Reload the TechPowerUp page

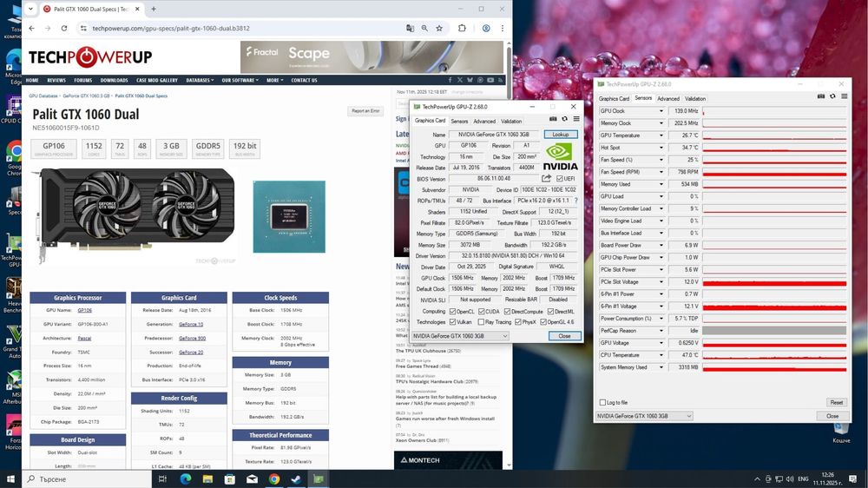tap(64, 29)
